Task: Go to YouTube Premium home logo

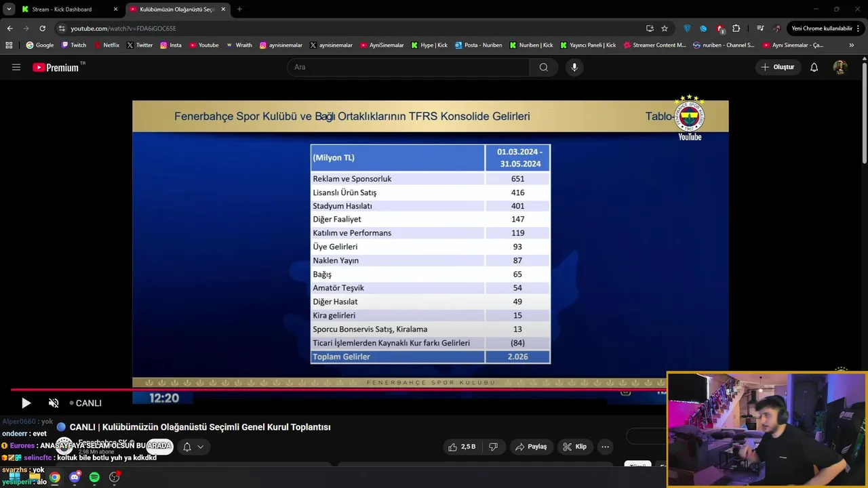Action: coord(56,67)
